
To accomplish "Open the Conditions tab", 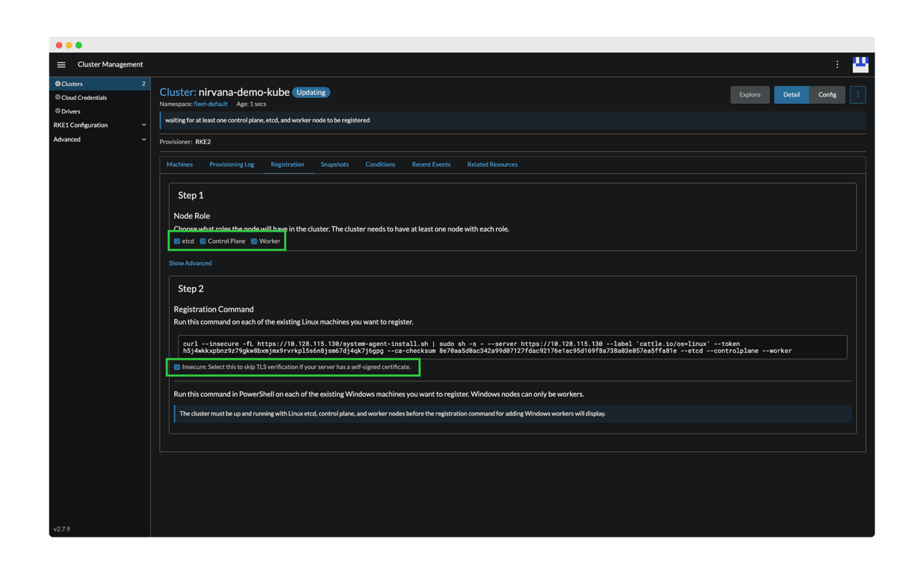I will point(380,164).
